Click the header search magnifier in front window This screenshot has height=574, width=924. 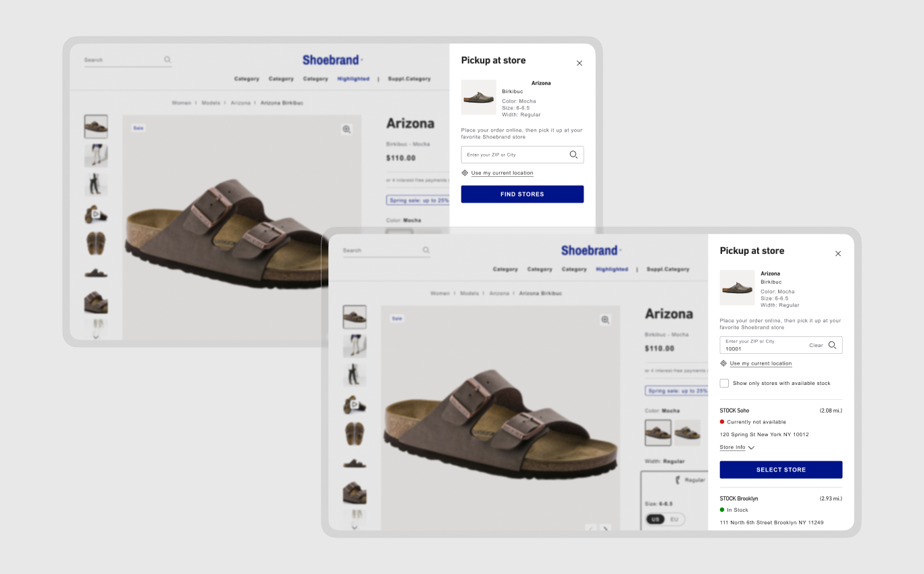click(426, 251)
